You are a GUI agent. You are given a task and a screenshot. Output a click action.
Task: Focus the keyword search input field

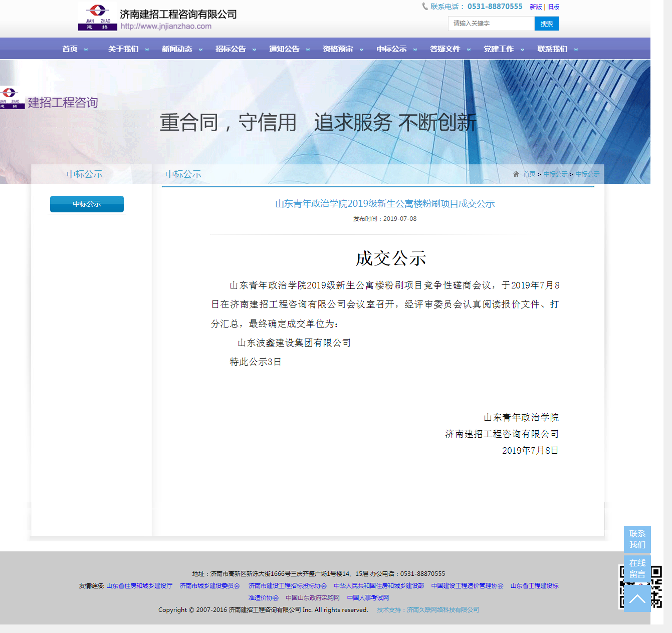pos(491,24)
